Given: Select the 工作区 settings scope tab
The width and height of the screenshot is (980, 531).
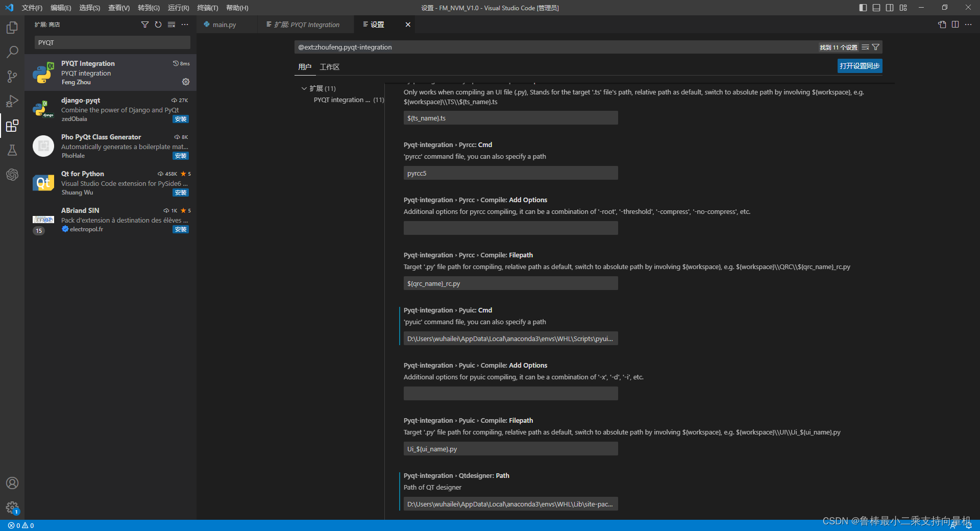Looking at the screenshot, I should click(x=330, y=67).
